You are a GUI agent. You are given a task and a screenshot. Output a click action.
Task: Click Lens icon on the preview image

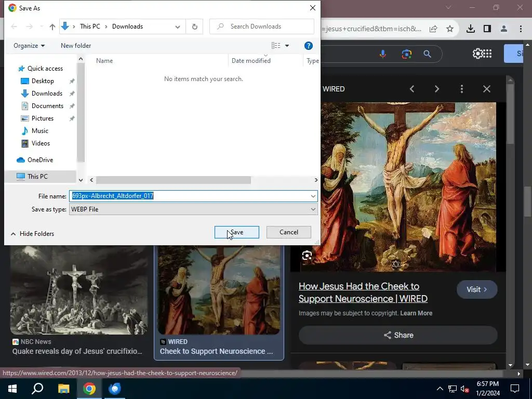(307, 255)
